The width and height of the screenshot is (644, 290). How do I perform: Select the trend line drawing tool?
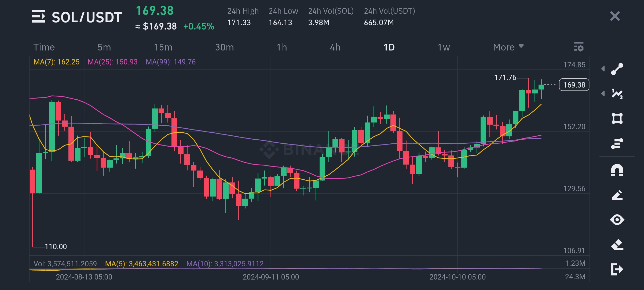617,69
